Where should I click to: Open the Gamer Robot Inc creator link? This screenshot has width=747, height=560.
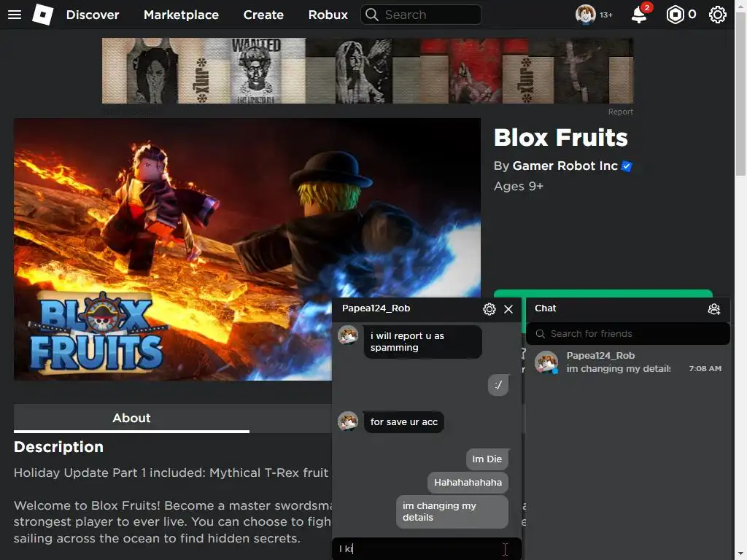[565, 166]
